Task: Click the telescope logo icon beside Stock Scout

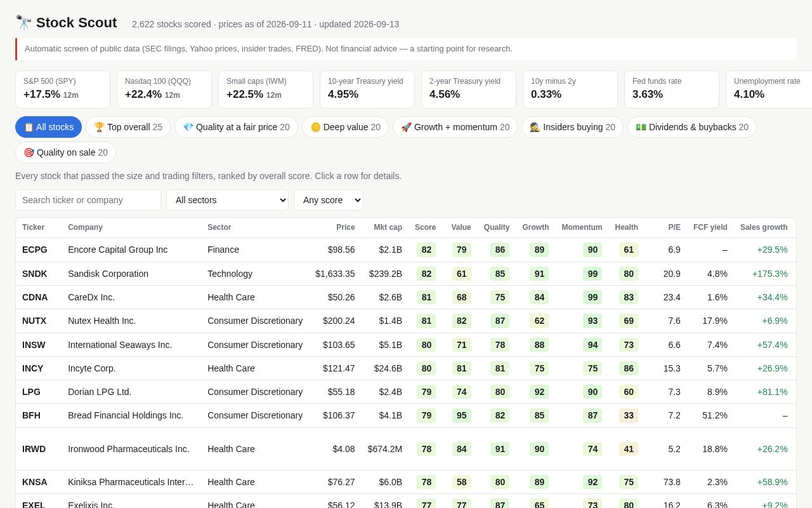Action: (x=23, y=23)
